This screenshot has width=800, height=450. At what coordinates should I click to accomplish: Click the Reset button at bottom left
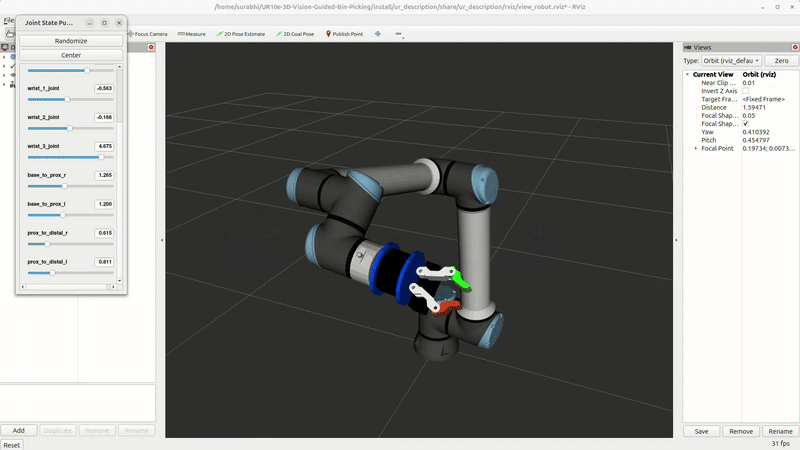coord(12,445)
